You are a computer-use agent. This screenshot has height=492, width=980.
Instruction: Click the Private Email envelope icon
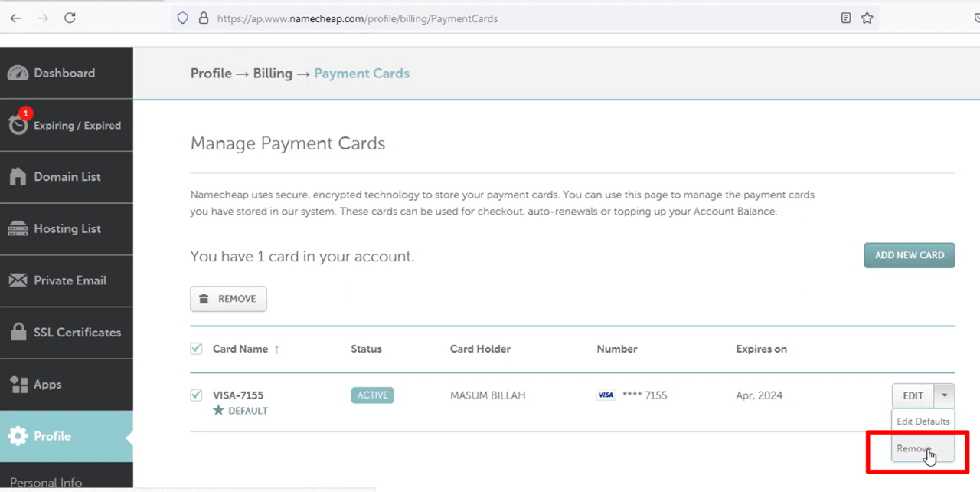point(18,280)
